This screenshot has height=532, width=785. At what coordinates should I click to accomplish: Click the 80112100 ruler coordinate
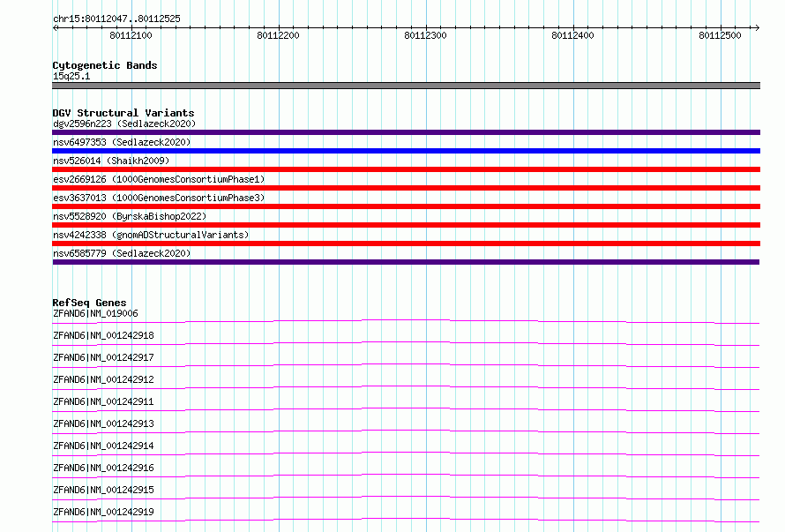(131, 35)
